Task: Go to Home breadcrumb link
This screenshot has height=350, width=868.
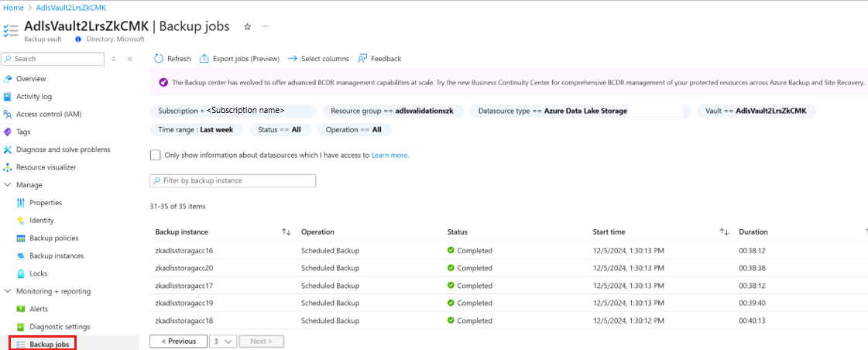Action: click(x=13, y=8)
